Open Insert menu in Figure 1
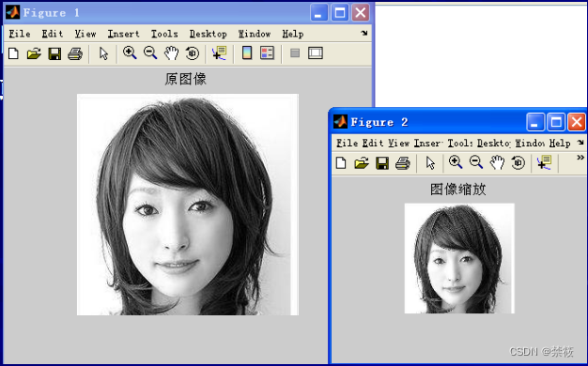 click(x=123, y=34)
